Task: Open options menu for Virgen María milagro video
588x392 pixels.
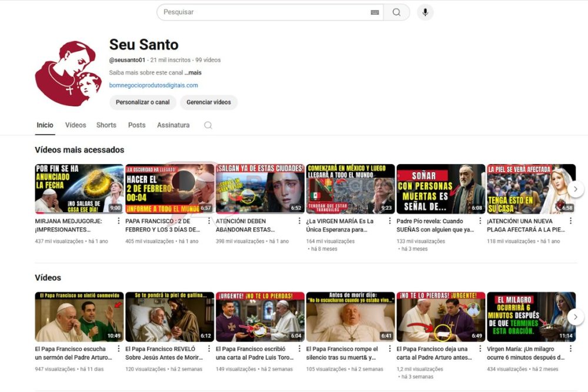Action: [570, 349]
